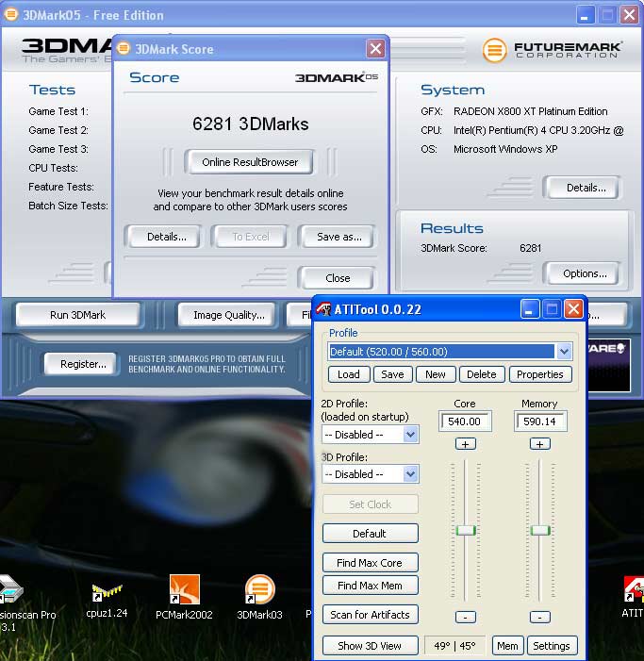Screen dimensions: 644x661
Task: Close the 3DMark Score dialog with X
Action: pyautogui.click(x=375, y=49)
